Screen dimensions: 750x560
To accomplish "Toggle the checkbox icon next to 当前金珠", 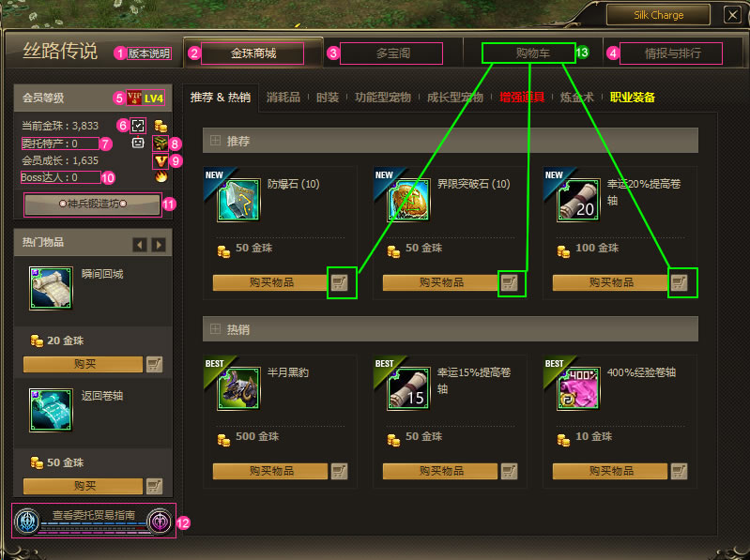I will click(x=138, y=126).
